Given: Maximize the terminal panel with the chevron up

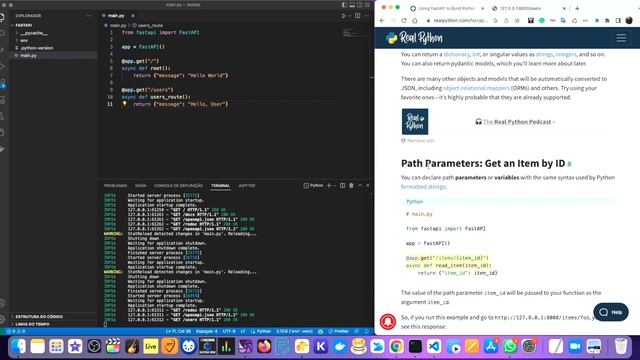Looking at the screenshot, I should coord(360,185).
